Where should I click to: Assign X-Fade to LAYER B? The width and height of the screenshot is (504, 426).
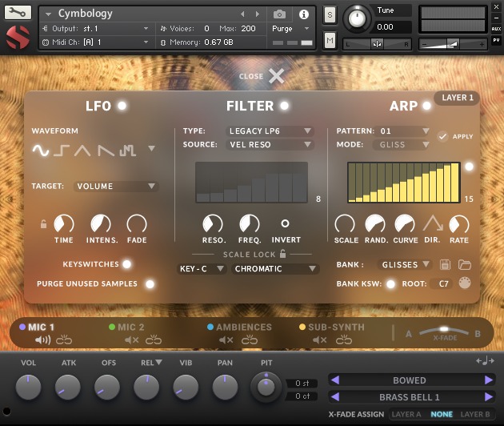coord(475,414)
